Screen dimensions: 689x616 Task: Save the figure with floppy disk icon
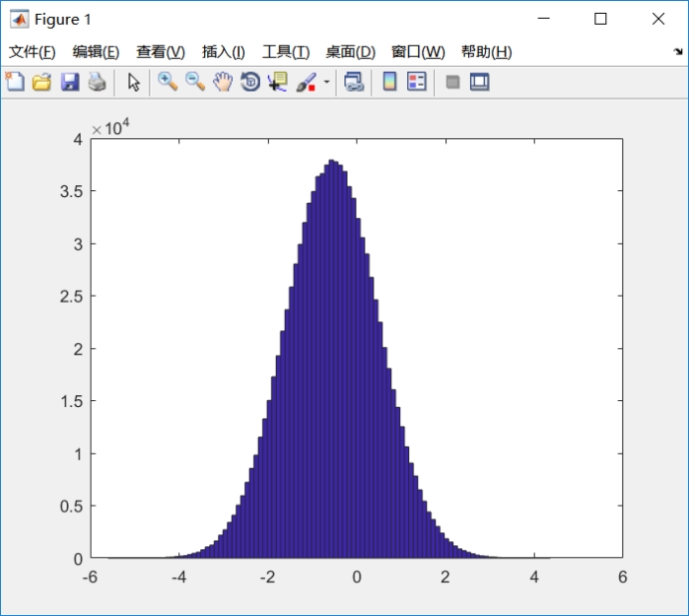point(70,82)
